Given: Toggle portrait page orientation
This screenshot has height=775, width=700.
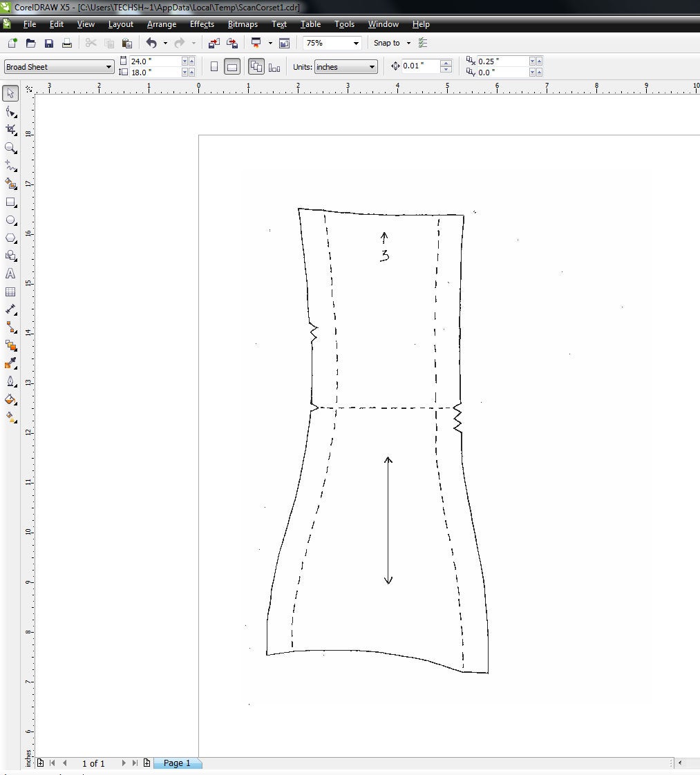Looking at the screenshot, I should (x=214, y=66).
